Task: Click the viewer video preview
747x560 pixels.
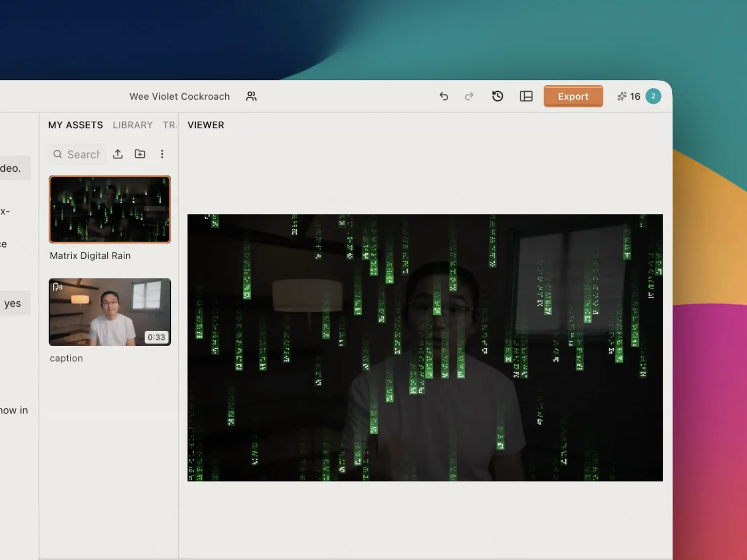Action: tap(425, 348)
